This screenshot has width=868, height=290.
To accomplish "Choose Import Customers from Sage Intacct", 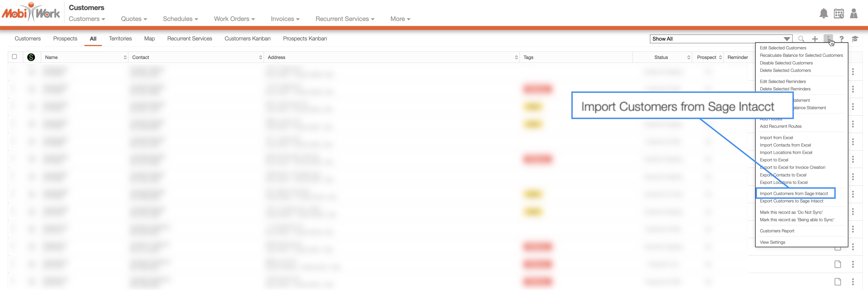I will (793, 193).
